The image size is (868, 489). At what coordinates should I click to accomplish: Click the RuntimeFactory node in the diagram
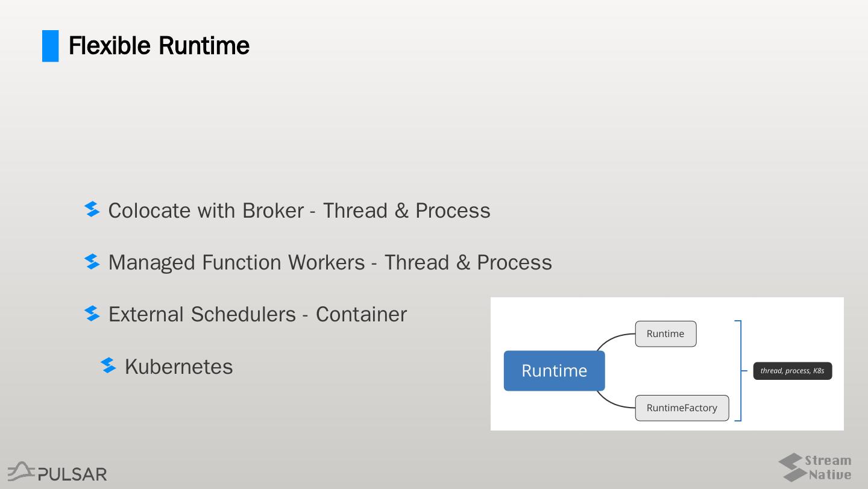tap(682, 408)
